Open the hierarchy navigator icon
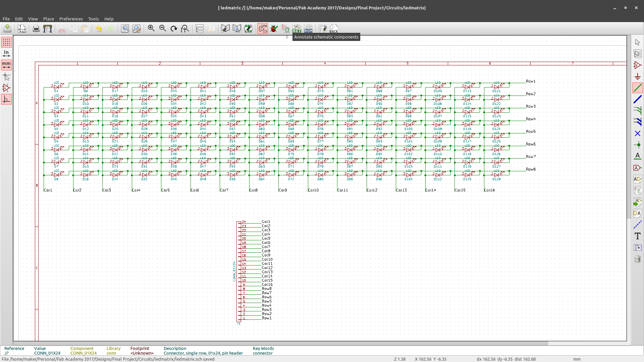This screenshot has height=362, width=644. pos(200,28)
